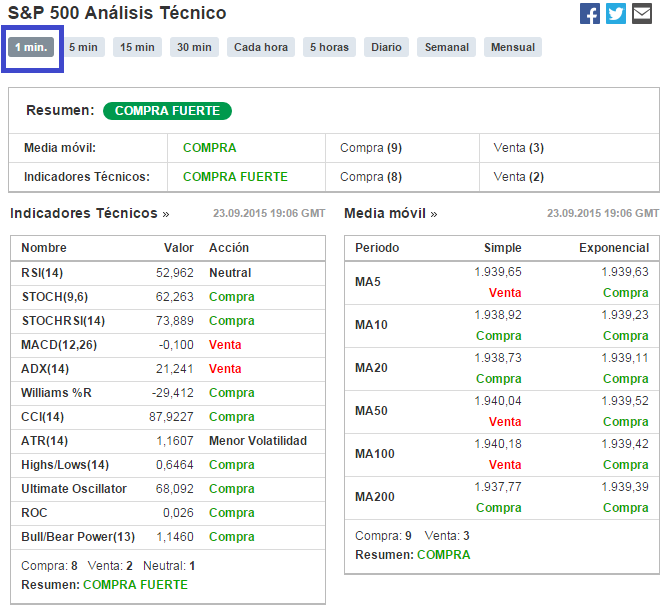The width and height of the screenshot is (668, 616).
Task: Click the CCI value 87,9227
Action: click(x=171, y=417)
